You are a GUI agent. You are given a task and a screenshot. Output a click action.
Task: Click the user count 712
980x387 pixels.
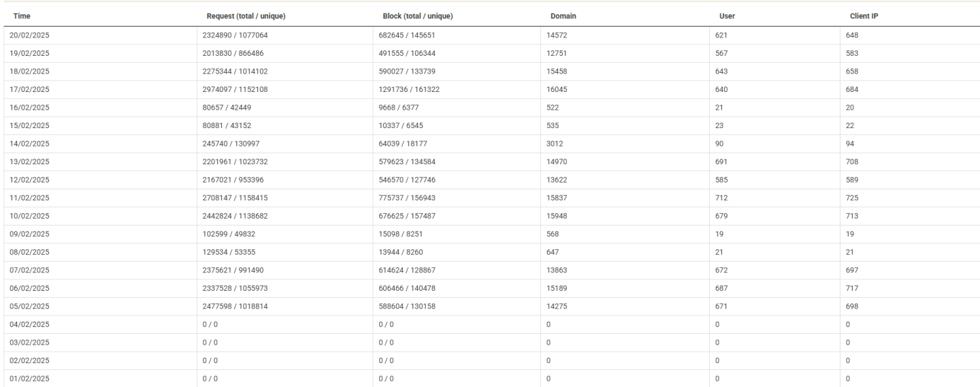point(721,198)
